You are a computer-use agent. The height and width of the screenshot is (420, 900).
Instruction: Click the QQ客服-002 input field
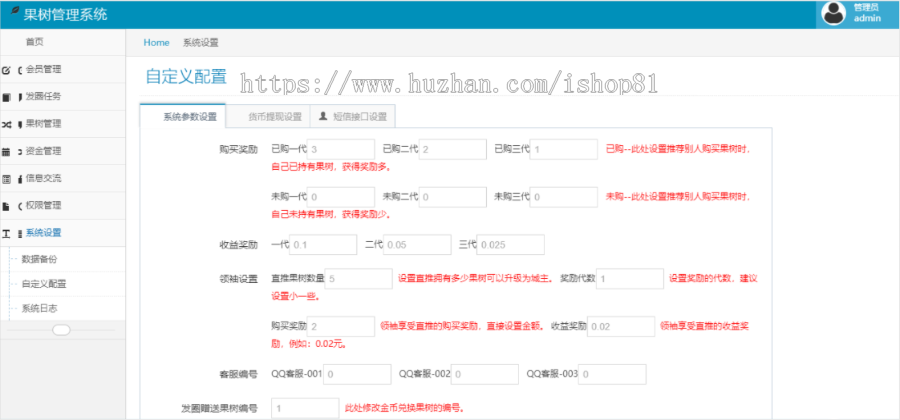coord(485,374)
